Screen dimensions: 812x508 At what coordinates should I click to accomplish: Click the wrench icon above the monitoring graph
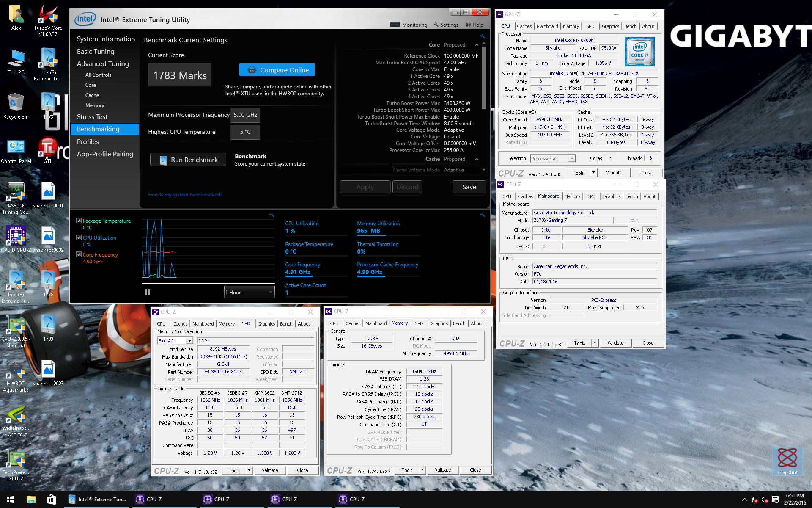click(272, 215)
